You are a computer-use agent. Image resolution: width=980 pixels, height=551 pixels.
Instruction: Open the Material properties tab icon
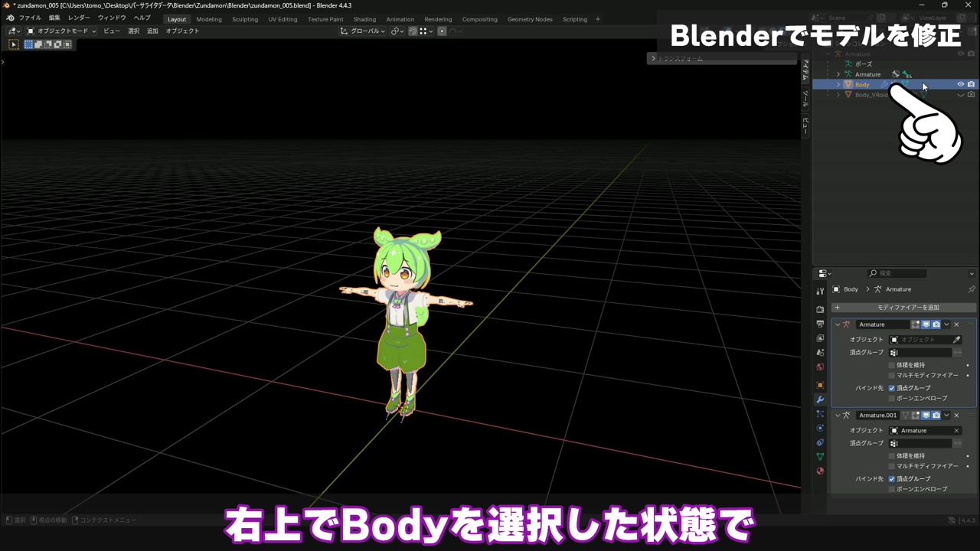tap(820, 471)
